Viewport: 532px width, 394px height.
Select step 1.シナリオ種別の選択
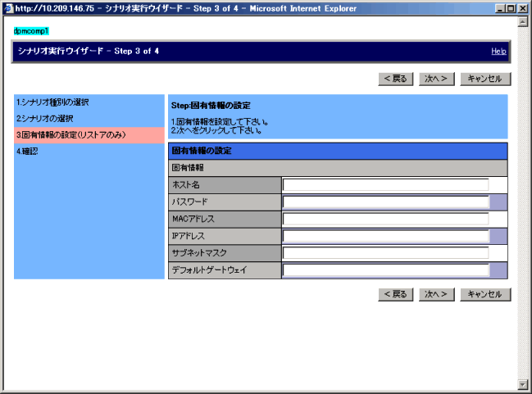coord(89,102)
